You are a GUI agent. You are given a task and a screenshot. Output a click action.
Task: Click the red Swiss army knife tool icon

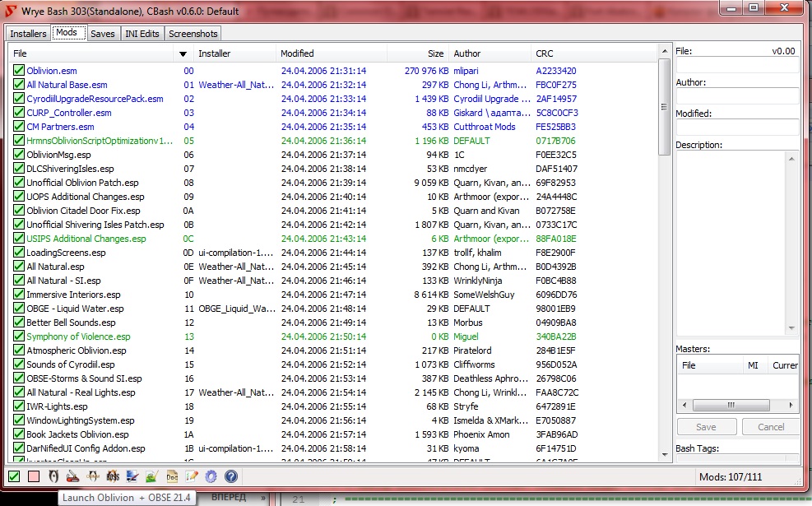coord(73,476)
